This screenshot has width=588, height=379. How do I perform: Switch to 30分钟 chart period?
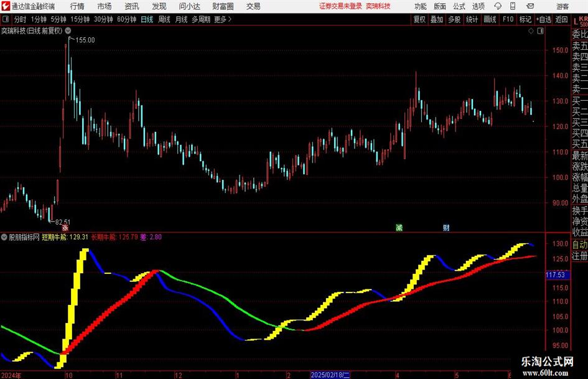(103, 19)
